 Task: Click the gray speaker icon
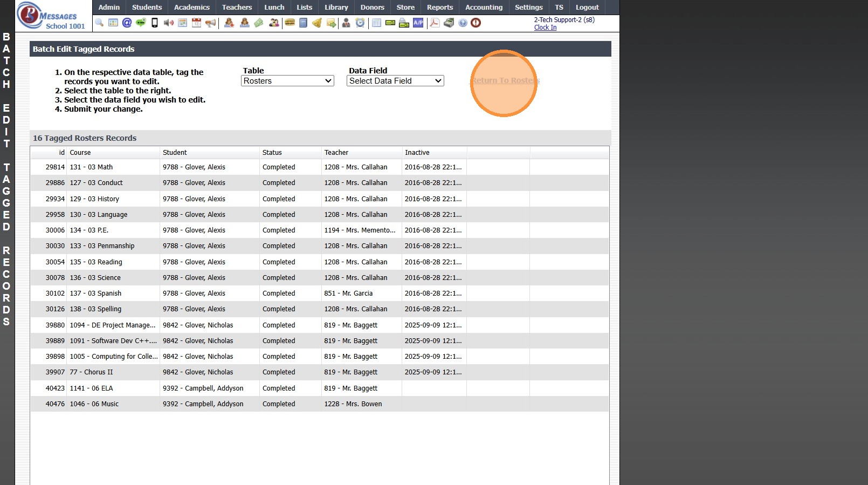(169, 23)
